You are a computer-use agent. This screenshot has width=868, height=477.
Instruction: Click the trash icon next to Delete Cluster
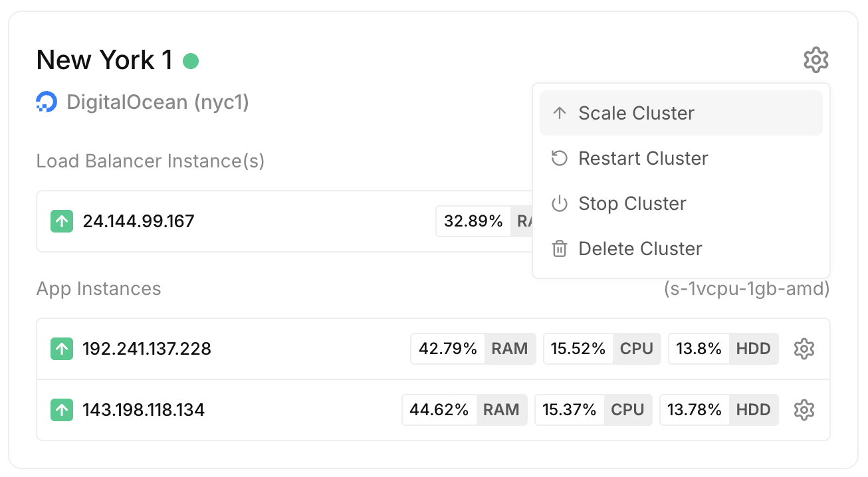pos(560,249)
